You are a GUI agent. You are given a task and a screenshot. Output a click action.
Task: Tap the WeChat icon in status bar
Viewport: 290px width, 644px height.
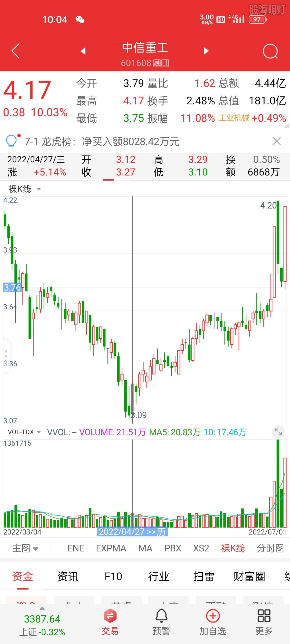[80, 20]
